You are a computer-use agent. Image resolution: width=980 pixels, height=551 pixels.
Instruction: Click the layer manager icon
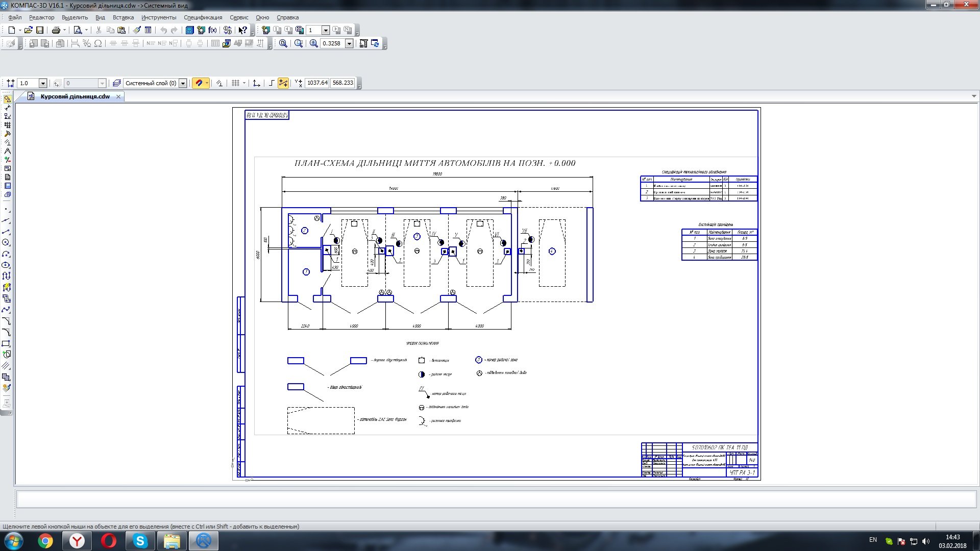pos(117,83)
